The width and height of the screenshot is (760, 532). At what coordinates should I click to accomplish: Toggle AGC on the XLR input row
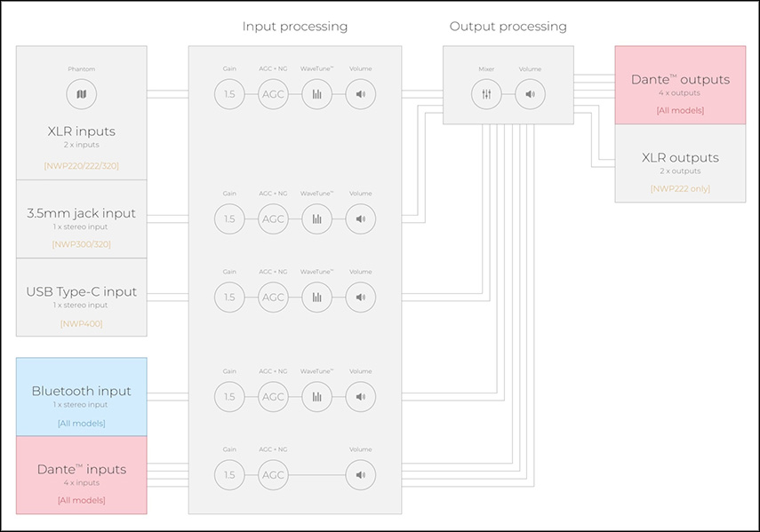(x=273, y=94)
